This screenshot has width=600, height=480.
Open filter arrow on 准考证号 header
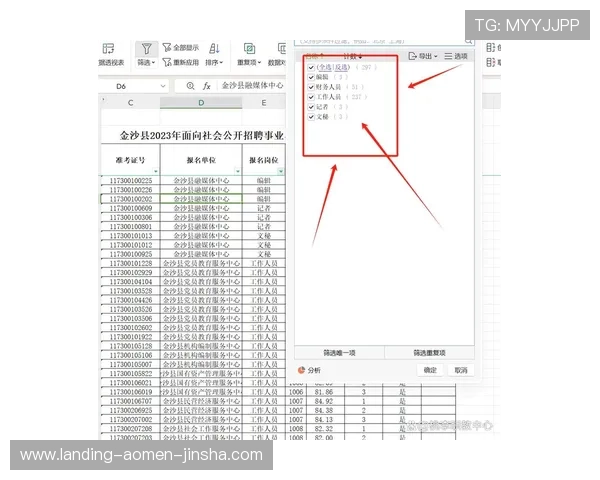[x=155, y=171]
